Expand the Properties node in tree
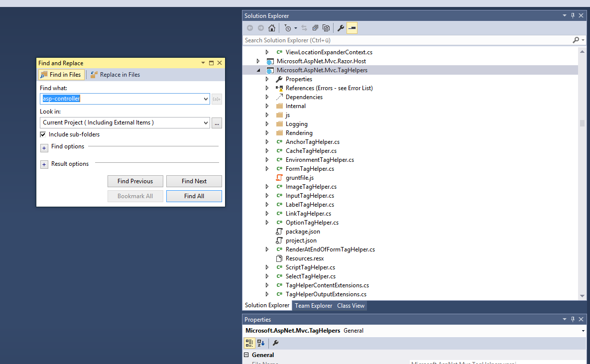The image size is (590, 364). pyautogui.click(x=267, y=79)
